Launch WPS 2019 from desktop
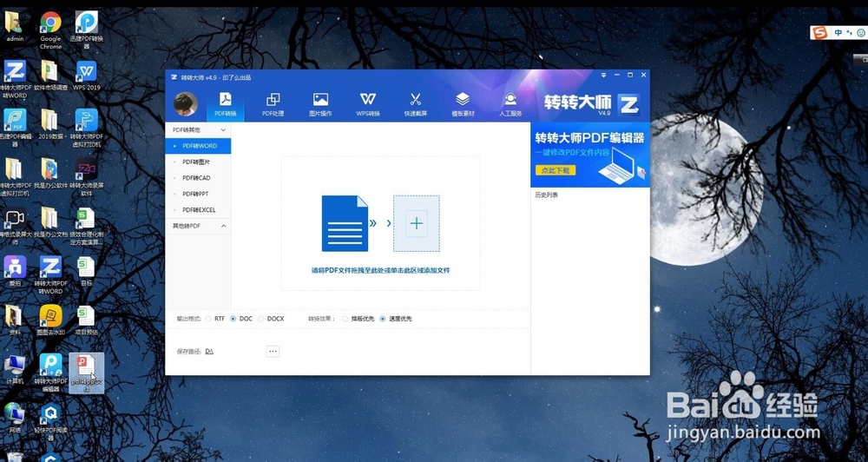 [86, 75]
